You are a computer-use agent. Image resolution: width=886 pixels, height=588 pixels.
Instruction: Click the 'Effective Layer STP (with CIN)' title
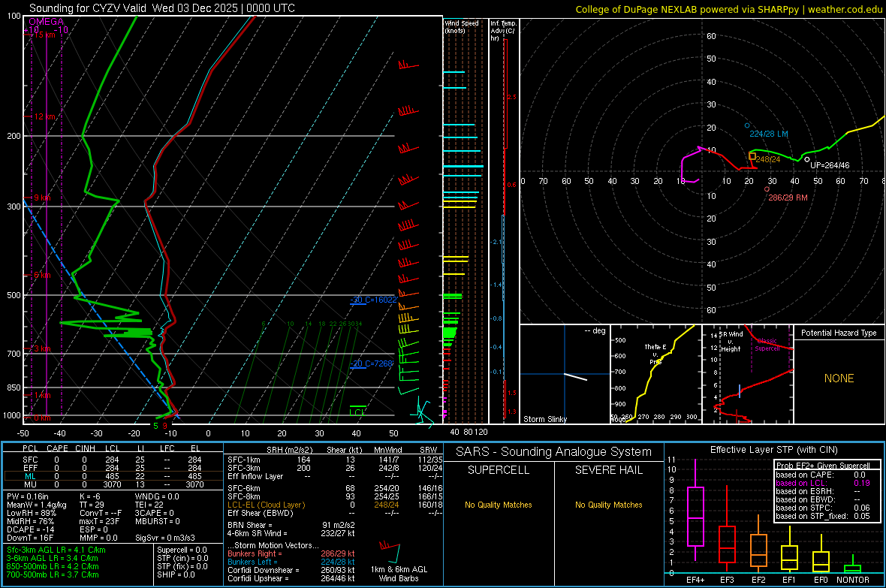click(x=773, y=450)
